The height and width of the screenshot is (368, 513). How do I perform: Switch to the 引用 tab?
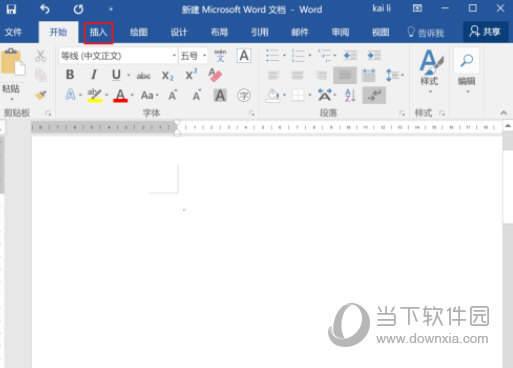click(x=260, y=32)
